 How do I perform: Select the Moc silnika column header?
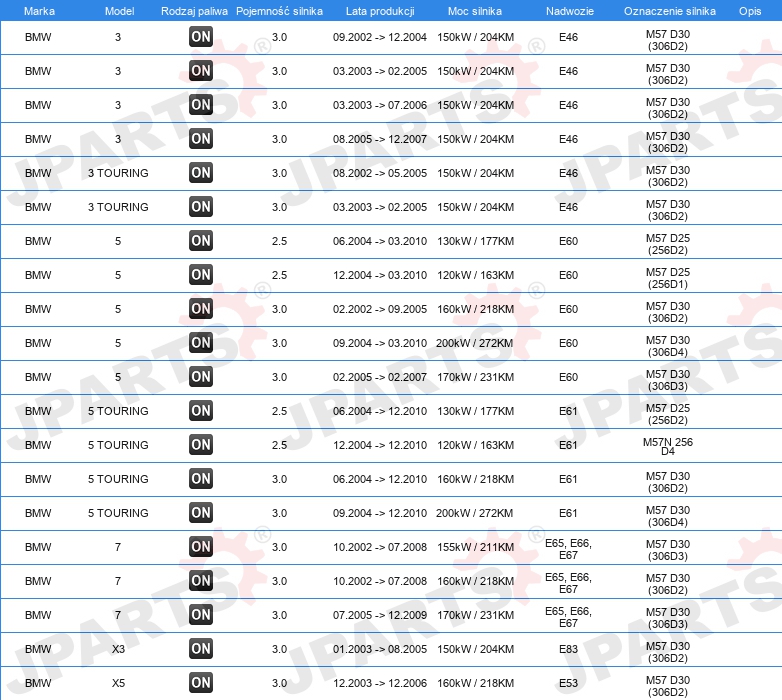(475, 11)
